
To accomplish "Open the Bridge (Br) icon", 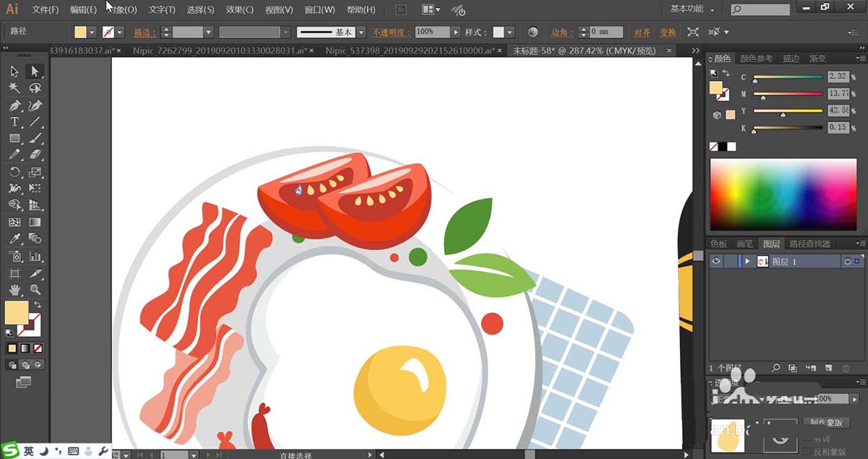I will (402, 9).
